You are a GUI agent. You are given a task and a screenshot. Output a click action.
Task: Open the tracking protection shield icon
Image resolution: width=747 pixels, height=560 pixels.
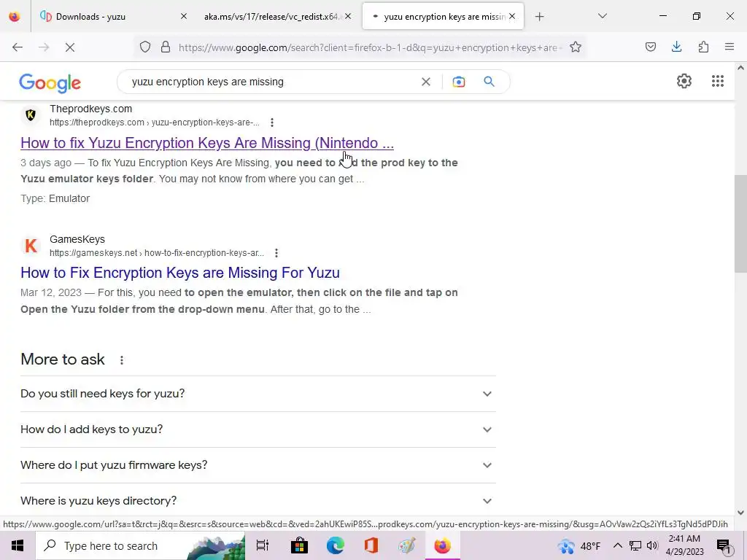pyautogui.click(x=145, y=47)
